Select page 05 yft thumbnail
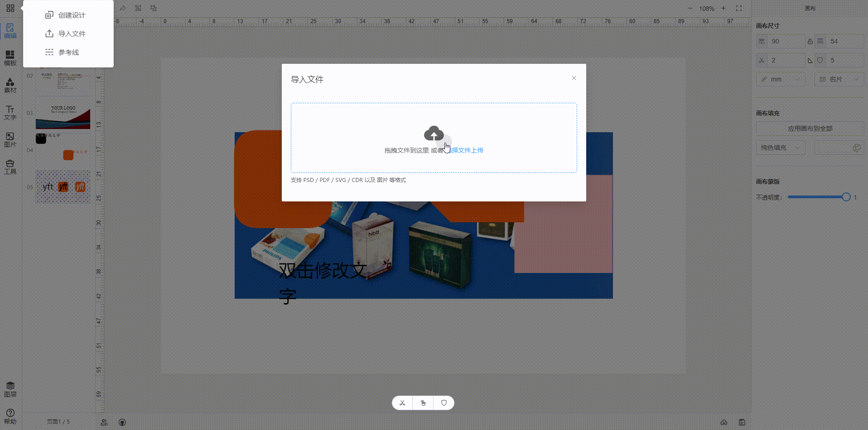The image size is (868, 430). pyautogui.click(x=63, y=187)
